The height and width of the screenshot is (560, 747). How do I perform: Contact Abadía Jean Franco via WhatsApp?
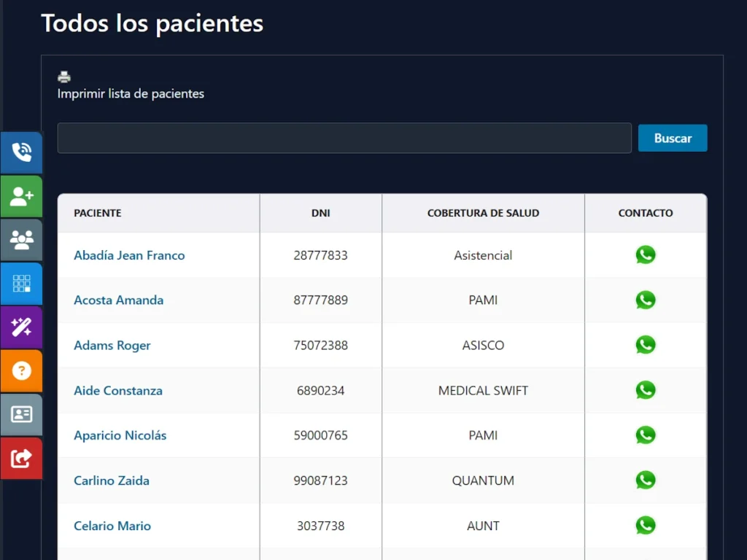coord(646,254)
